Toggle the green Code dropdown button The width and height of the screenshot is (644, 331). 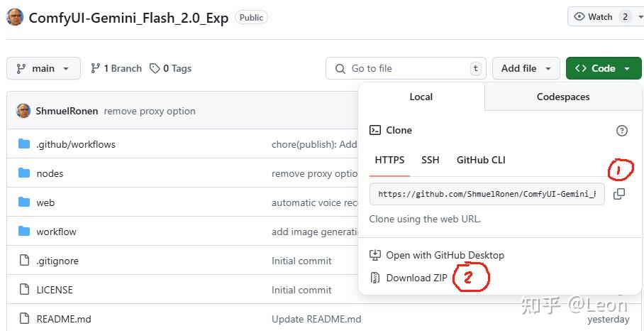click(x=603, y=68)
